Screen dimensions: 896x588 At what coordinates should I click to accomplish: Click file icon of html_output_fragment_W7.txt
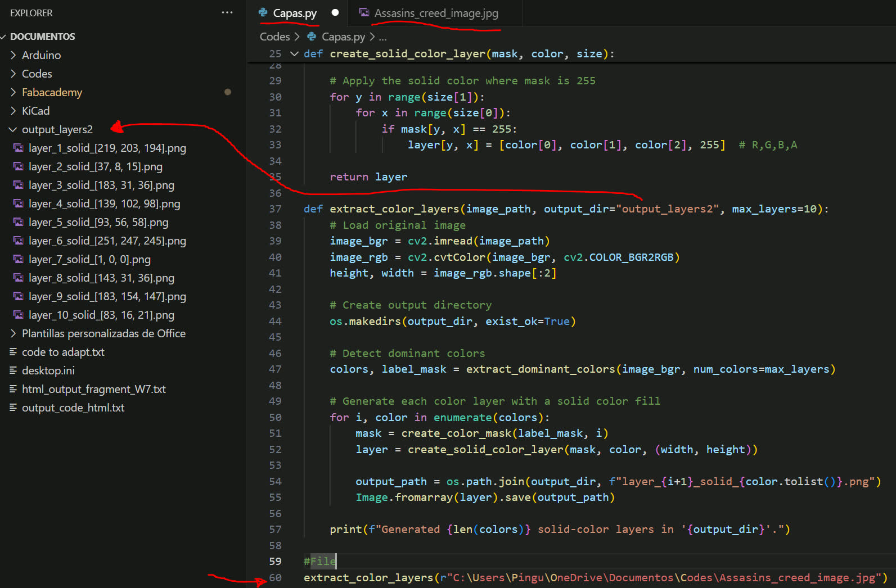click(x=13, y=389)
